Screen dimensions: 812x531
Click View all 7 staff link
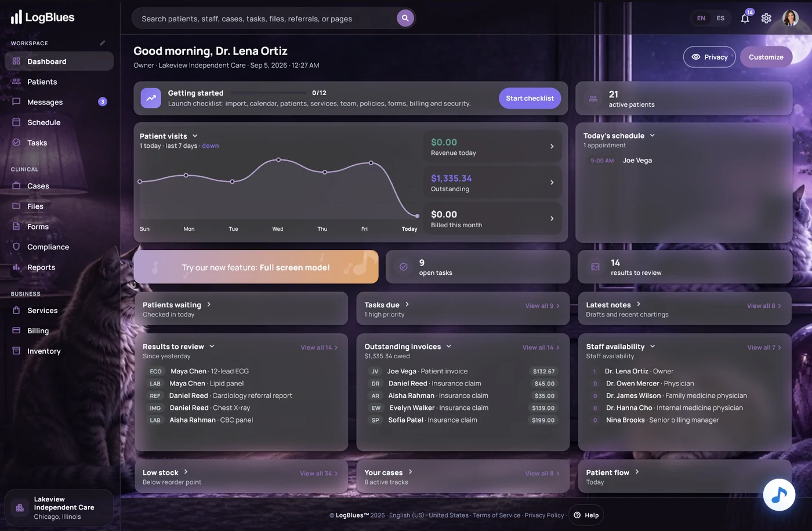[x=764, y=347]
